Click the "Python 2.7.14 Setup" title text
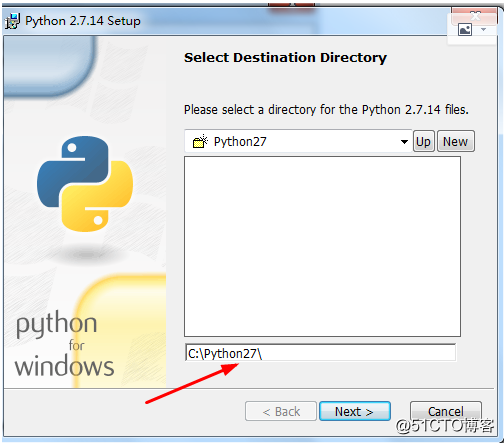This screenshot has height=444, width=504. [83, 21]
